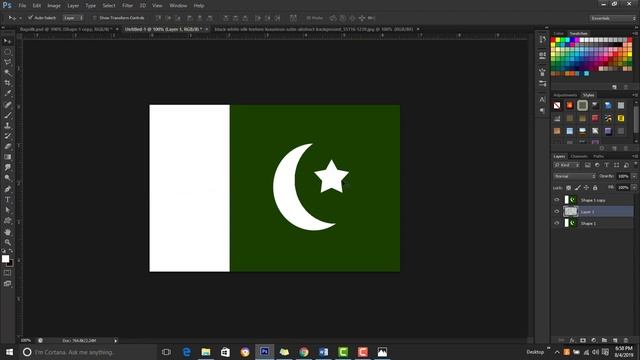Click the foreground color swatch
Screen dimensions: 640x360
(5, 259)
